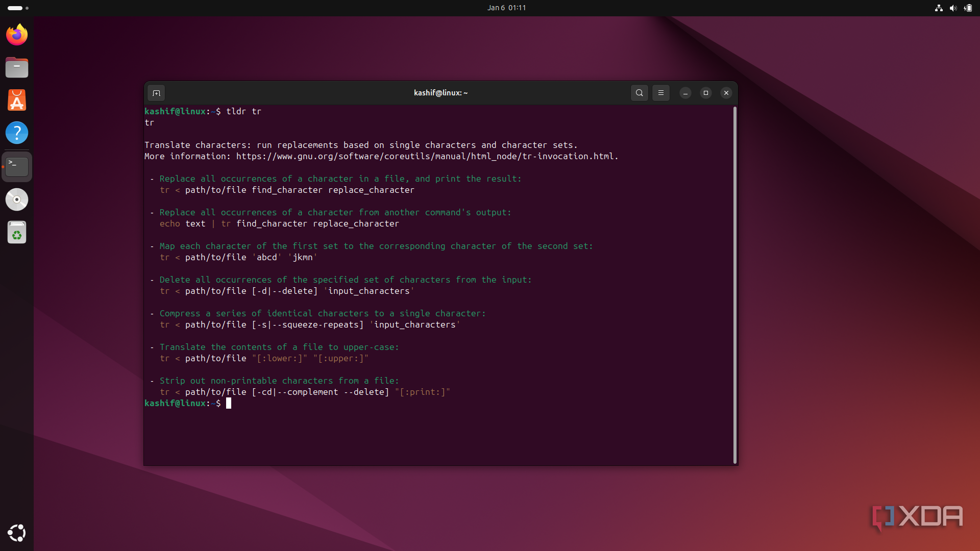Screen dimensions: 980x551
Task: Click the '[-cd|--complement --delete]' example line
Action: 305,392
